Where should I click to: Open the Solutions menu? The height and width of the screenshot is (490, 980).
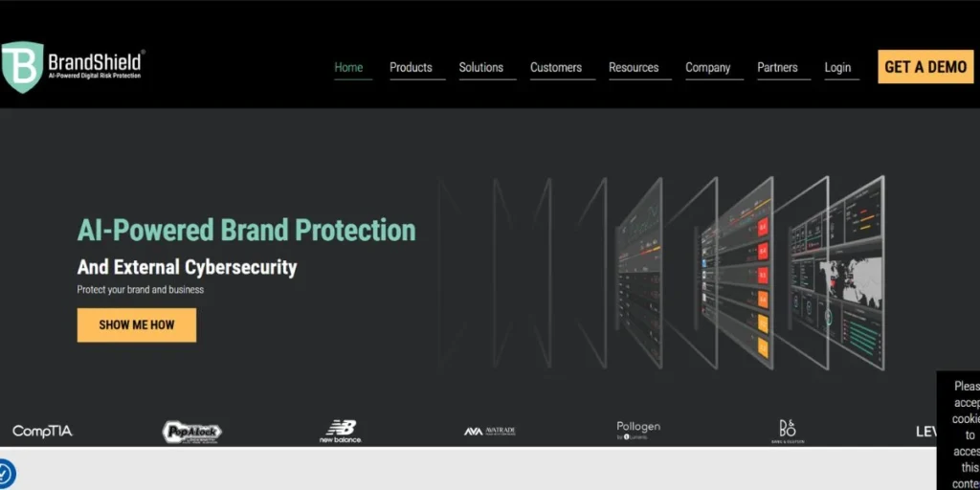(x=481, y=68)
